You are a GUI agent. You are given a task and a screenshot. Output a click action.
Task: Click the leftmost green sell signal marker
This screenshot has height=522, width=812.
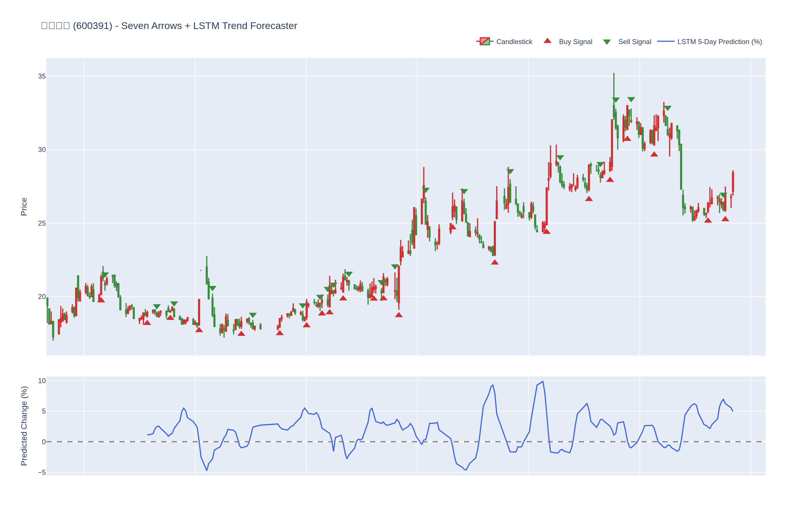tap(105, 275)
